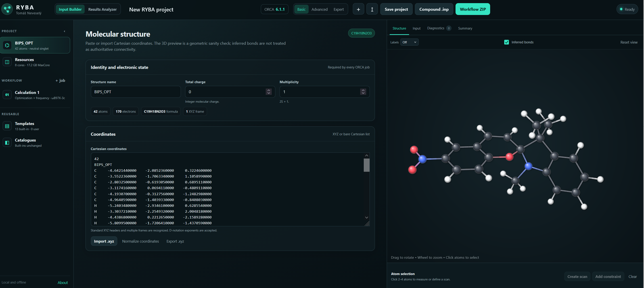Click the C19H18N2O3 formula badge
This screenshot has width=644, height=288.
tap(361, 33)
